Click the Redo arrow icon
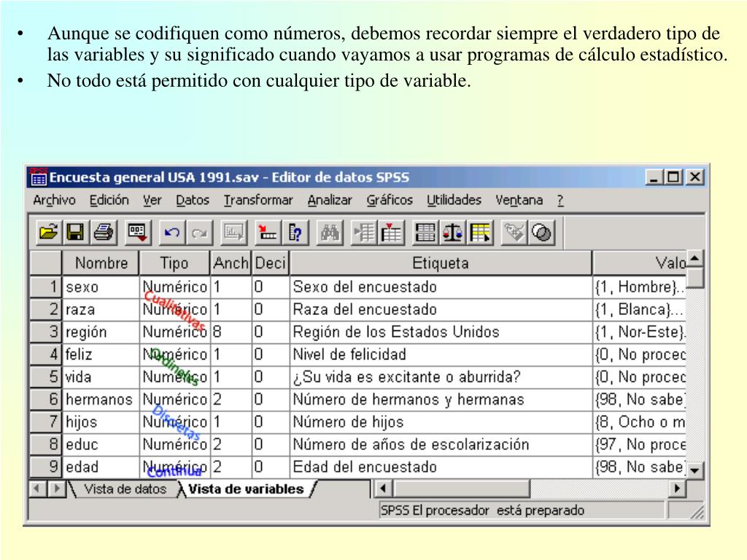Image resolution: width=747 pixels, height=560 pixels. tap(199, 233)
